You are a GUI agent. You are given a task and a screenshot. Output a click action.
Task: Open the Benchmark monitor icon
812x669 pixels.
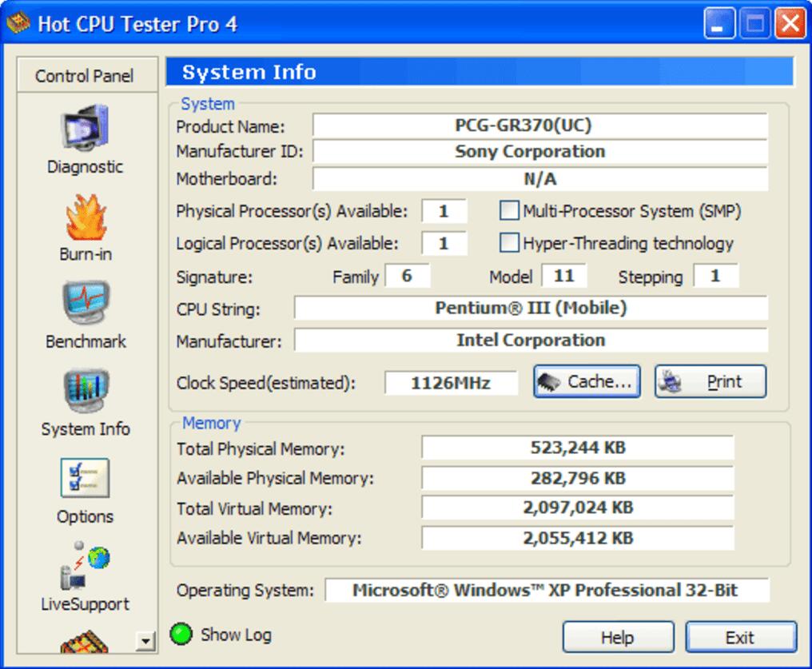click(86, 305)
